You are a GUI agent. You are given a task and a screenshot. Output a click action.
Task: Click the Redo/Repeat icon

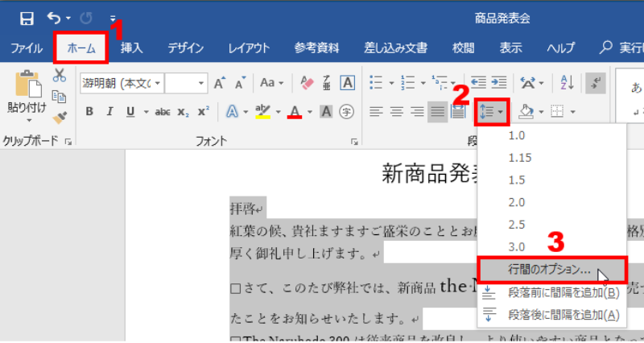86,19
